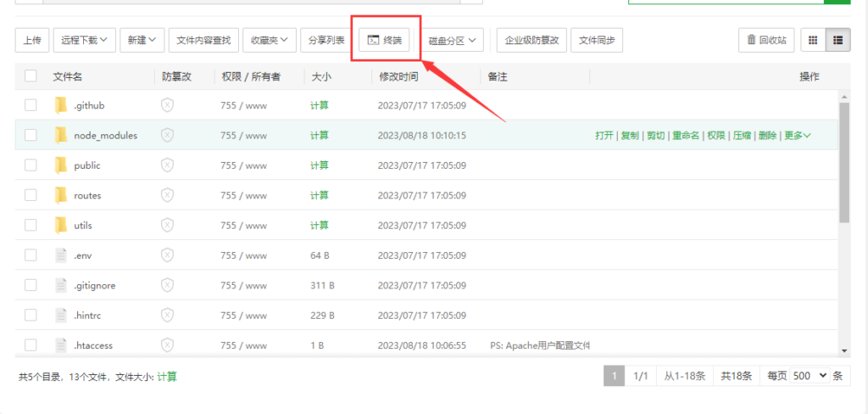
Task: Toggle tamper-proof shield for utils
Action: point(167,225)
